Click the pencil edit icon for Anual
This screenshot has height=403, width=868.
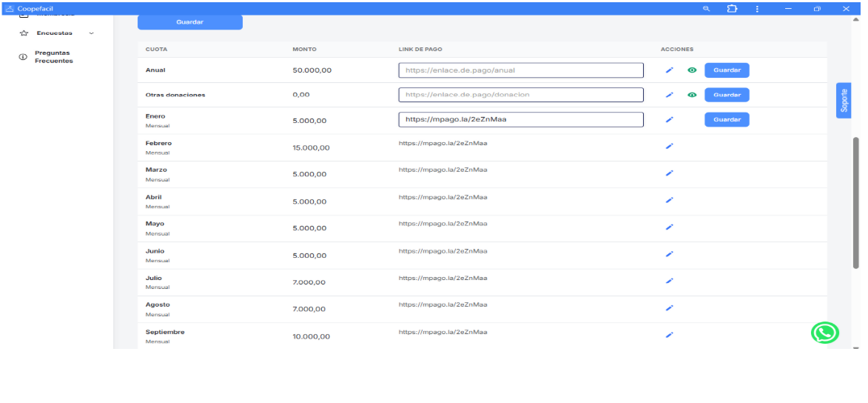(669, 70)
